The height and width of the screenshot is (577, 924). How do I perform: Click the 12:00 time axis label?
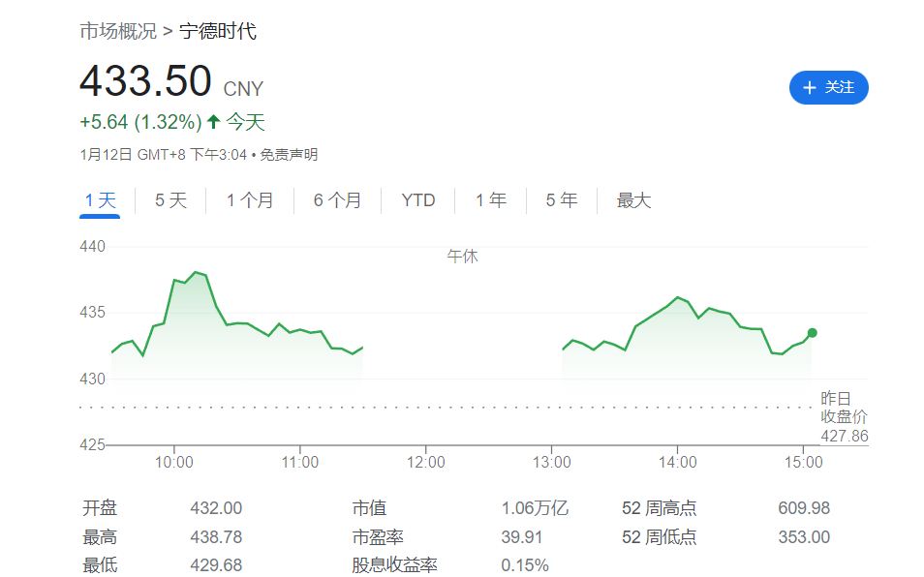[x=426, y=462]
